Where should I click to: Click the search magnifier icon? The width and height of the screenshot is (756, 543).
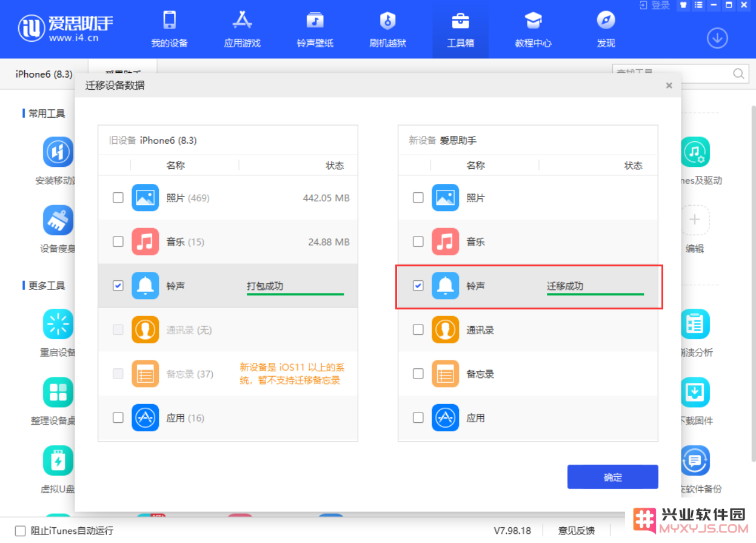tap(738, 73)
